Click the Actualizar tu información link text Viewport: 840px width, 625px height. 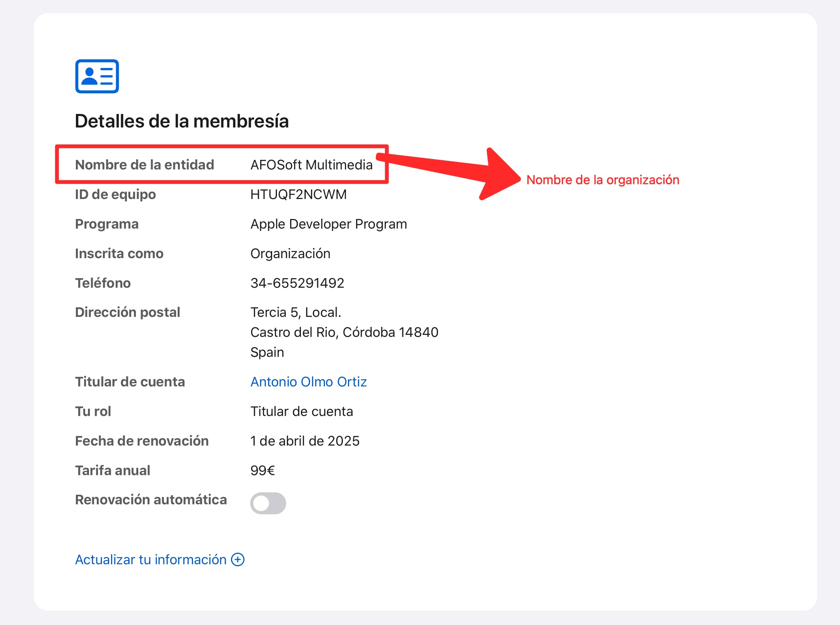151,559
